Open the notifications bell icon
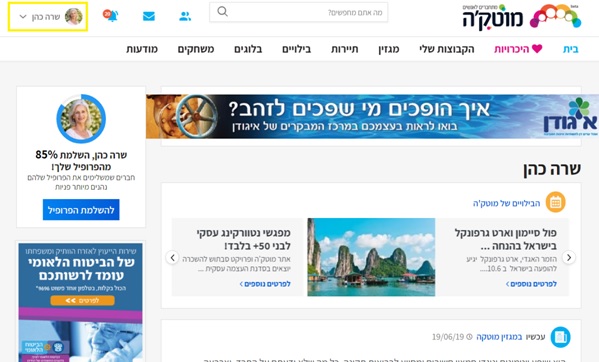Viewport: 599px width, 362px height. [110, 16]
